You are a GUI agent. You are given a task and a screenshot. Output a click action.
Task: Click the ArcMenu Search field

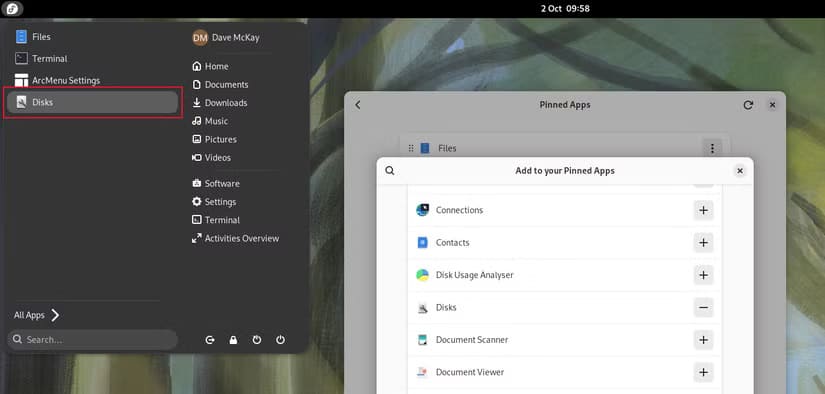(93, 340)
